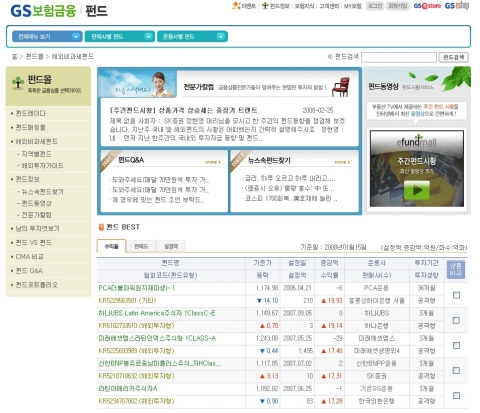Open 지역별펀드 sidebar sub-item
This screenshot has height=413, width=480.
tap(37, 154)
